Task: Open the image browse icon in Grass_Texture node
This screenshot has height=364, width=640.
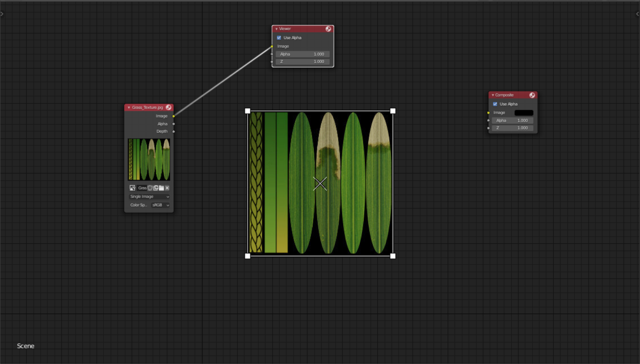Action: tap(132, 188)
